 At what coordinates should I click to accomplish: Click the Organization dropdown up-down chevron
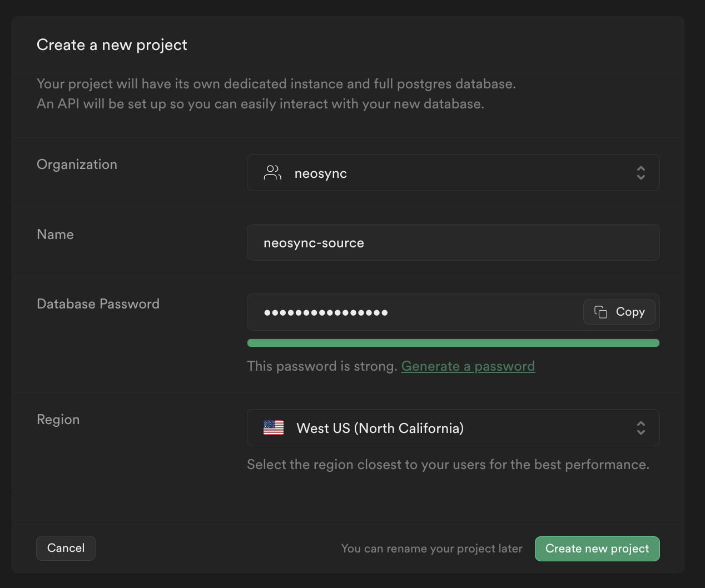(641, 173)
